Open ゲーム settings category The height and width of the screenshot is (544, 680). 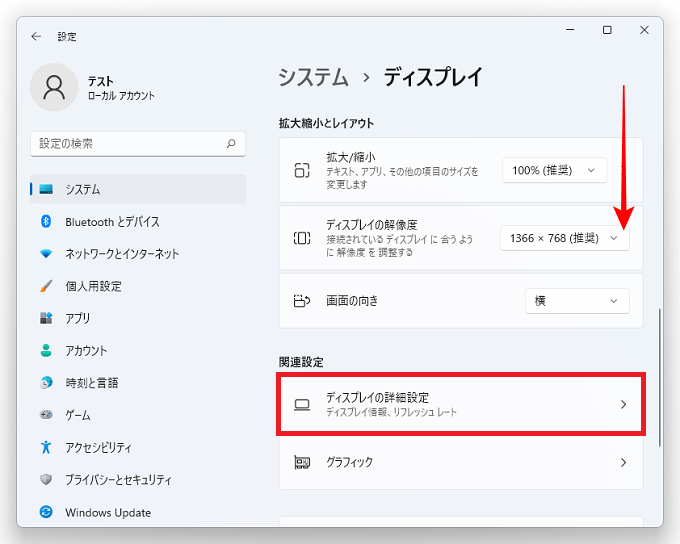tap(138, 415)
